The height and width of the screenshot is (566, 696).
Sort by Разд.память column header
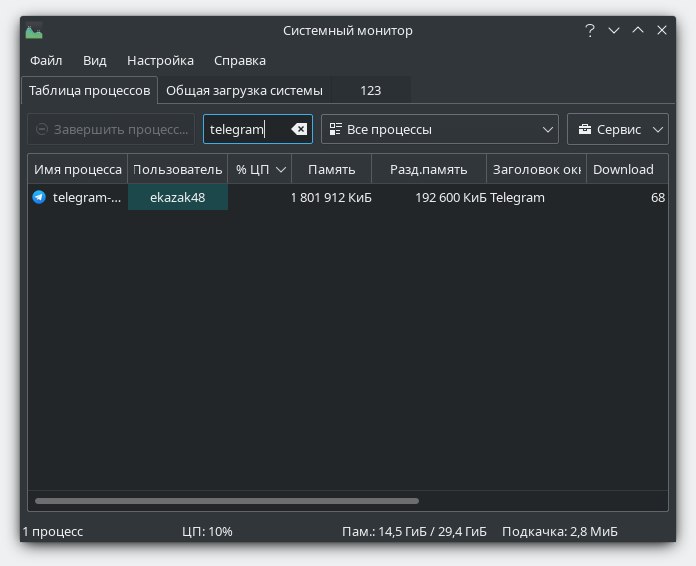point(429,169)
